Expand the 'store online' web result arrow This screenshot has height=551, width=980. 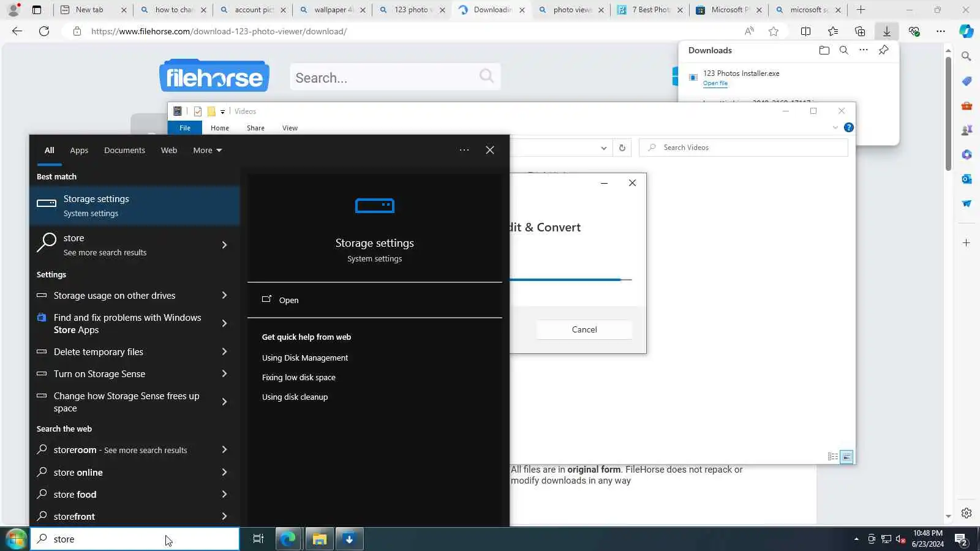[x=224, y=472]
